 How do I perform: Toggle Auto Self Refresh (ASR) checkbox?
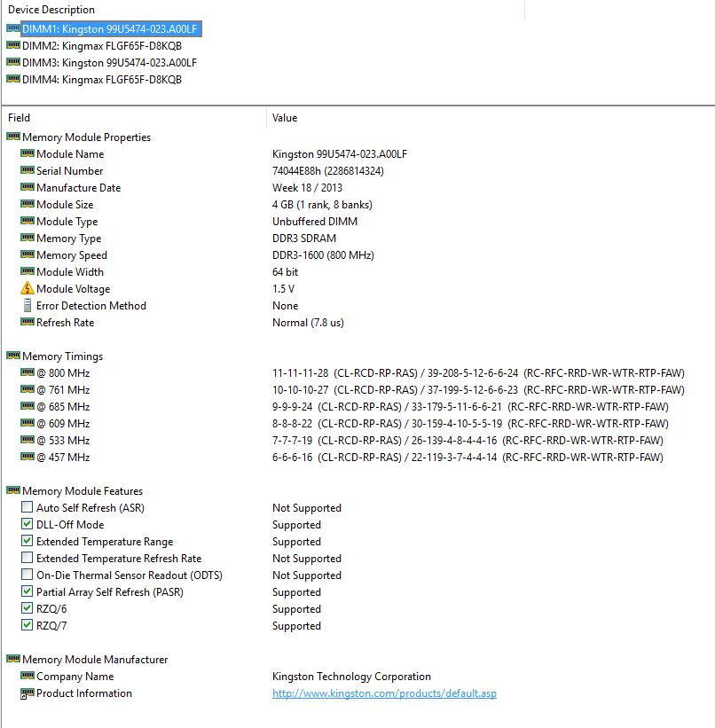27,507
